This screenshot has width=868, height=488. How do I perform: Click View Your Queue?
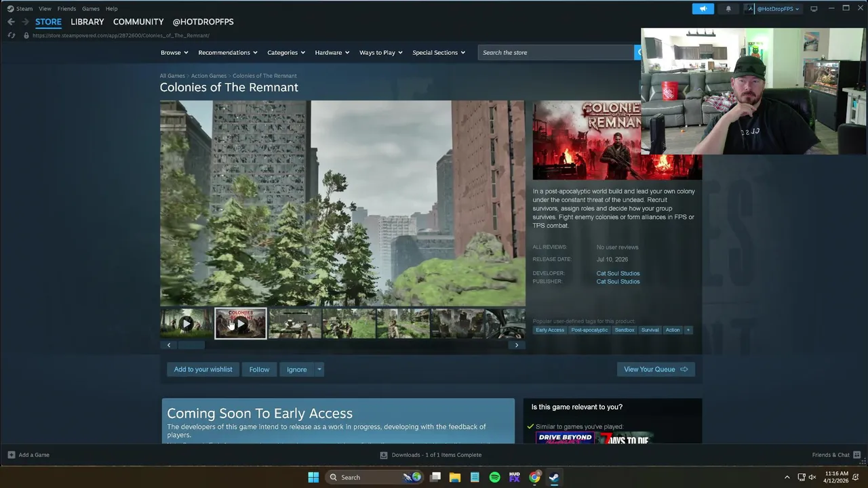[x=656, y=369]
